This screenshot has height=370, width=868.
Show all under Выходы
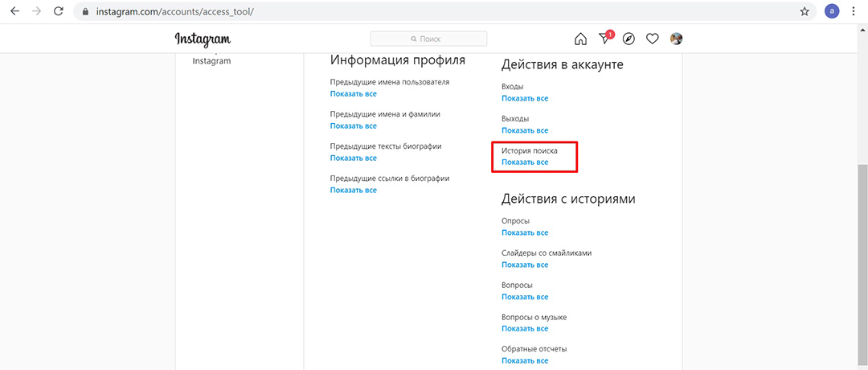(x=525, y=130)
